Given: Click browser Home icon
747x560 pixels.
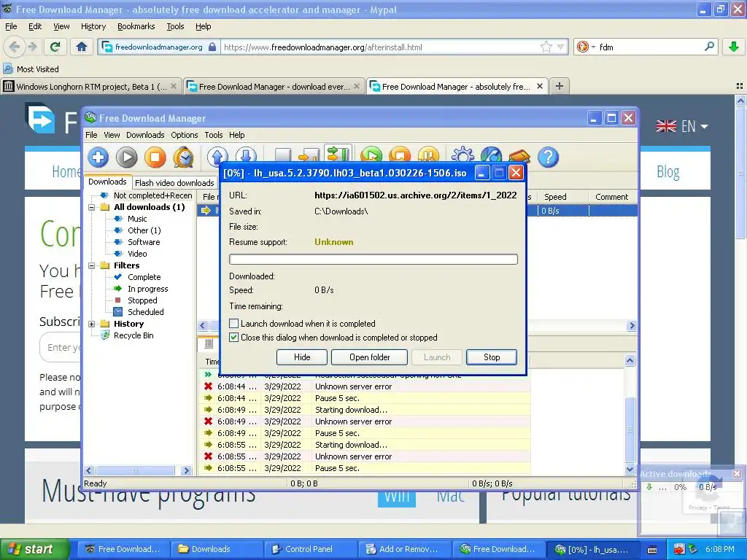Looking at the screenshot, I should 82,47.
